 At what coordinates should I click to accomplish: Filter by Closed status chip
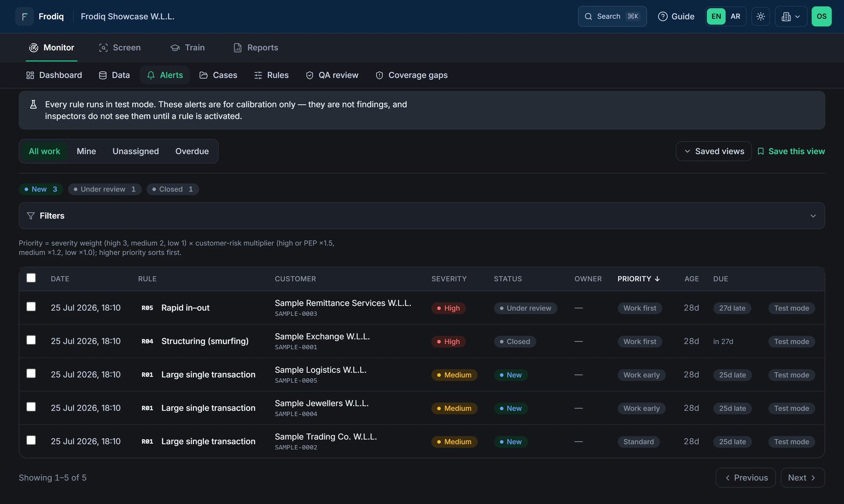pyautogui.click(x=173, y=189)
